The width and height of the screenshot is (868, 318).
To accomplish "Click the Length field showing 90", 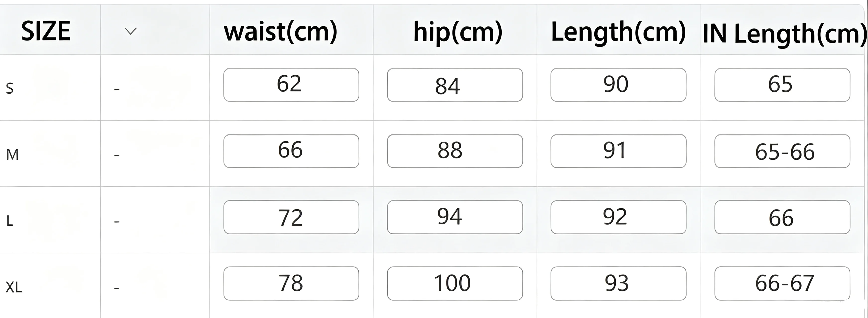I will click(x=618, y=85).
